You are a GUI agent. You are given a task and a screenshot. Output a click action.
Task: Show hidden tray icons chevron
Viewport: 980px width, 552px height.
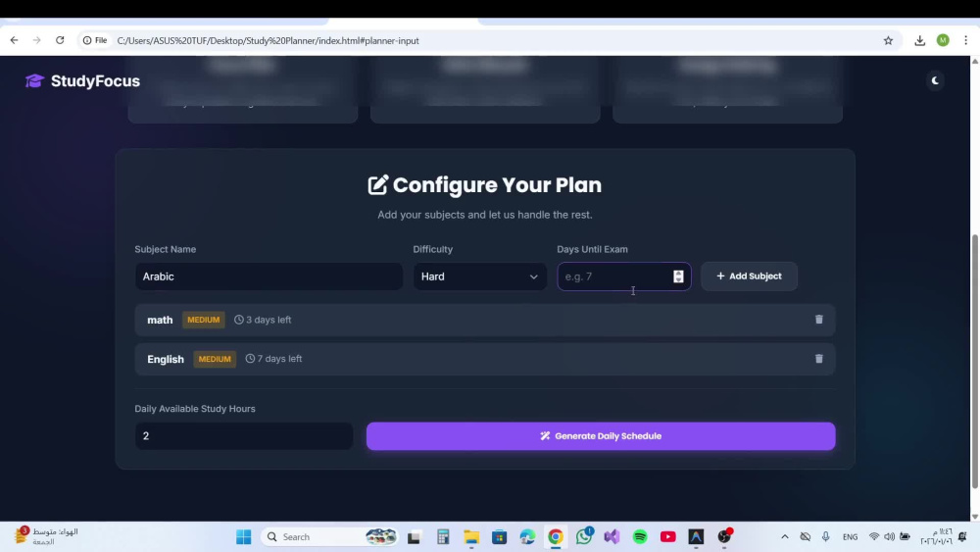click(x=785, y=536)
